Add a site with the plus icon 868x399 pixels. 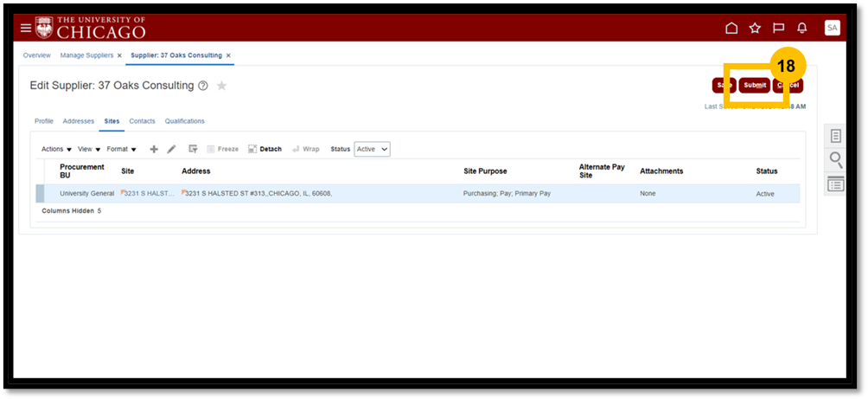pos(154,149)
